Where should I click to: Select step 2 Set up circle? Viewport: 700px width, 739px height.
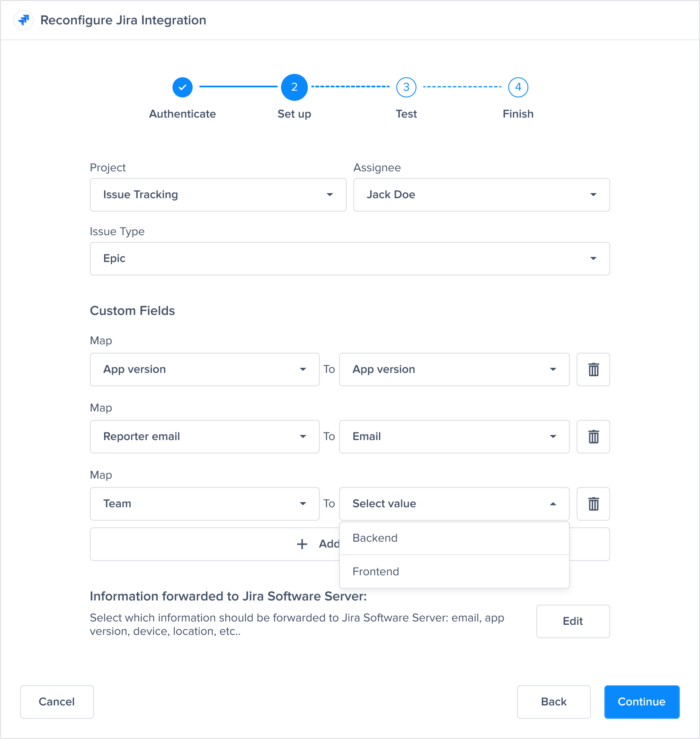coord(294,87)
